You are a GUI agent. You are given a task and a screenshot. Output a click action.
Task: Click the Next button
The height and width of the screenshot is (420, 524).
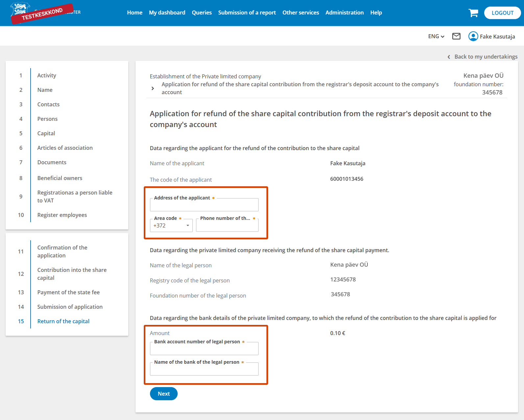[164, 394]
